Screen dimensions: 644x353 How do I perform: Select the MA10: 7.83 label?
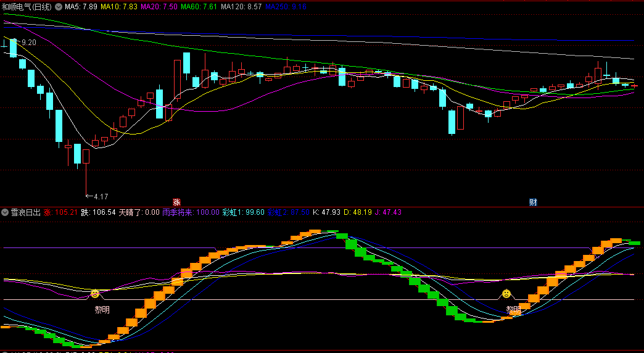[x=119, y=7]
